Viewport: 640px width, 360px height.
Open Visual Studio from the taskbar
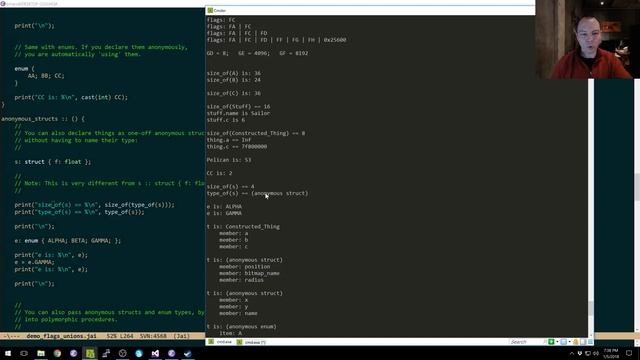coord(155,353)
